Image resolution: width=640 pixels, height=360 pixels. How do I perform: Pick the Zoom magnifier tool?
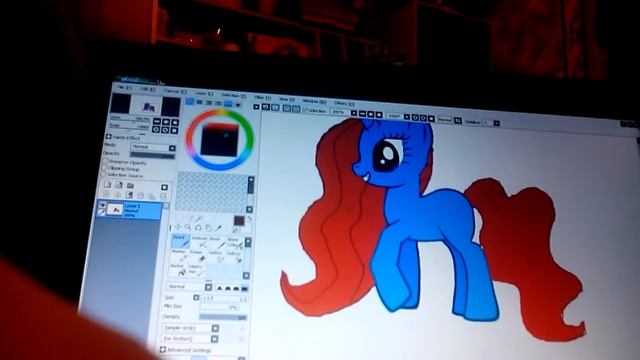(x=188, y=227)
